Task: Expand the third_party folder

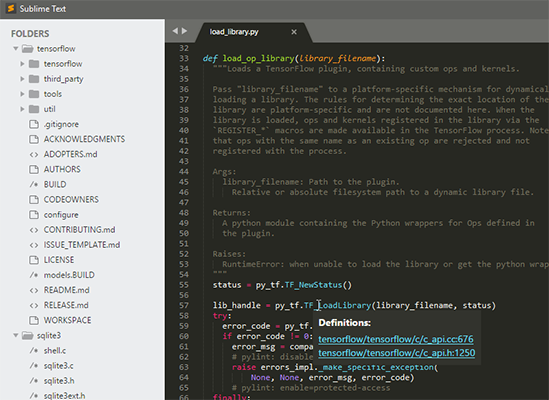Action: pos(22,79)
